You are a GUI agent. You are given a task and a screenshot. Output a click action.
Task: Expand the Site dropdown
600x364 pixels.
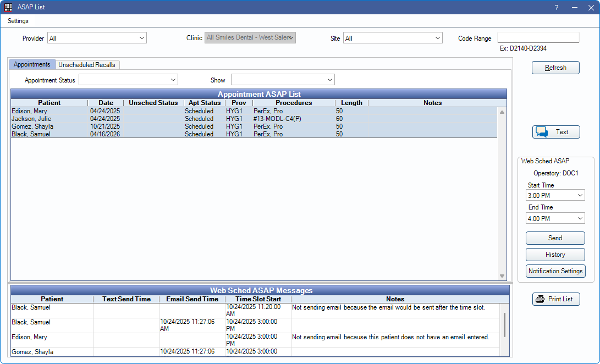coord(393,38)
